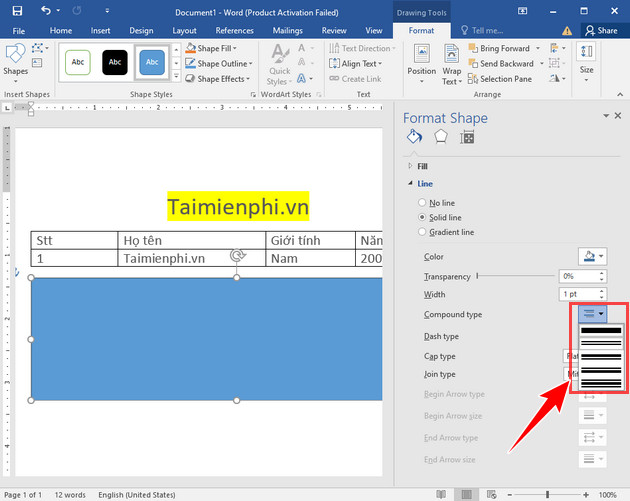630x501 pixels.
Task: Switch to Print Layout view in status bar
Action: [x=466, y=494]
